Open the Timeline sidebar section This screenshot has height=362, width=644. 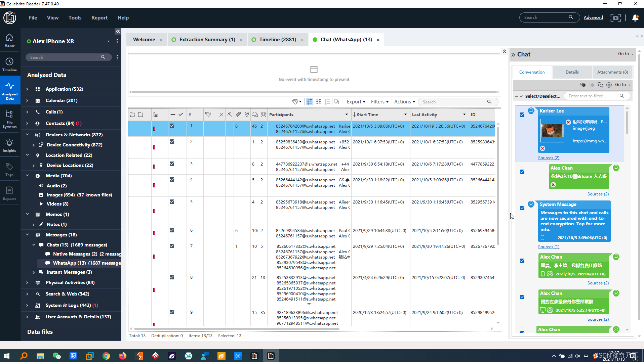[9, 64]
